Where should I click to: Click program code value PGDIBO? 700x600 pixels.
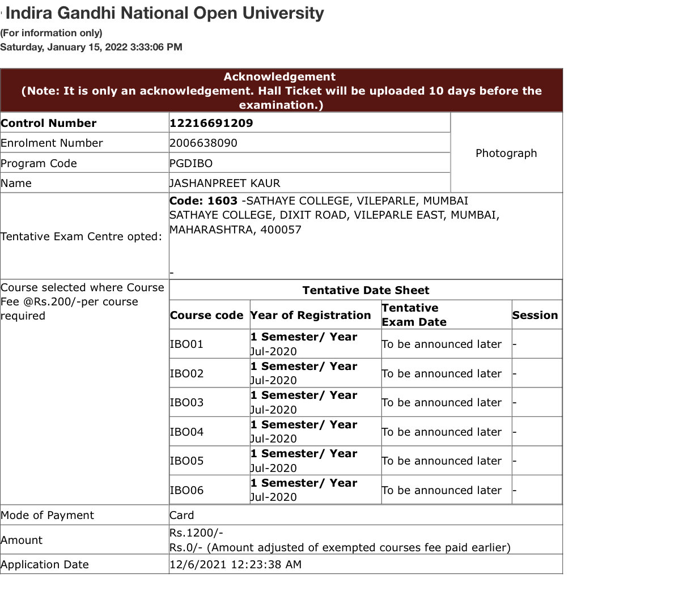(191, 163)
